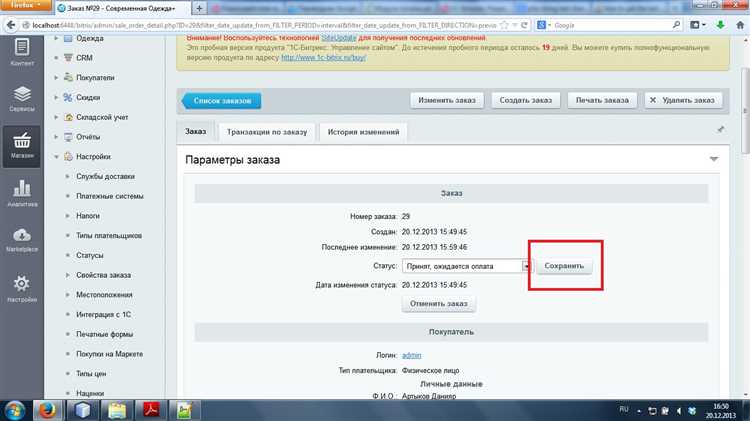This screenshot has height=421, width=750.
Task: Open Типы плательщиков settings item
Action: tap(109, 235)
